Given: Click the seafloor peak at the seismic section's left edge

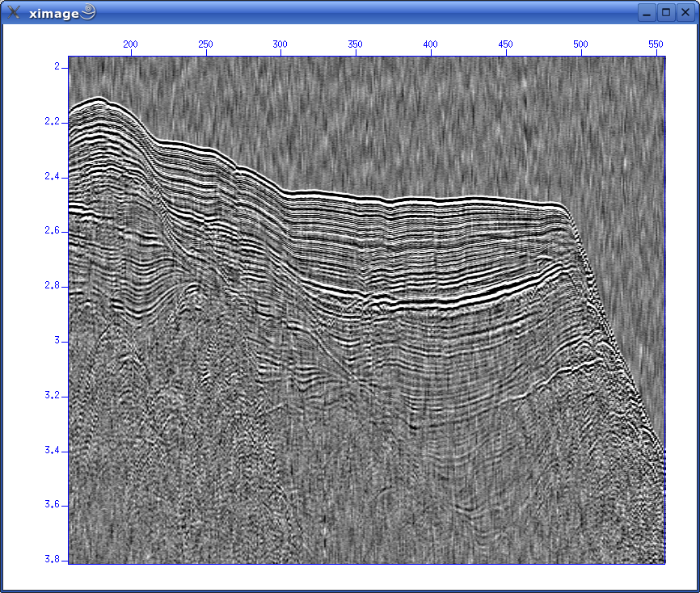Looking at the screenshot, I should click(97, 99).
